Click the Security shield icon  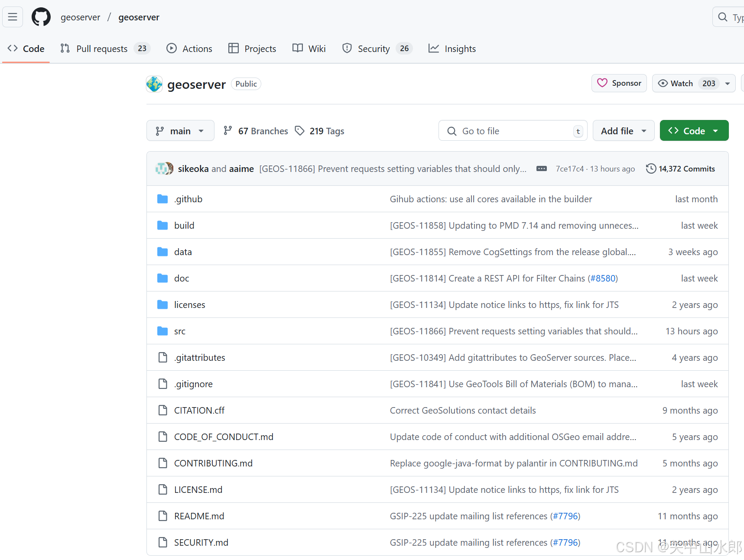347,49
